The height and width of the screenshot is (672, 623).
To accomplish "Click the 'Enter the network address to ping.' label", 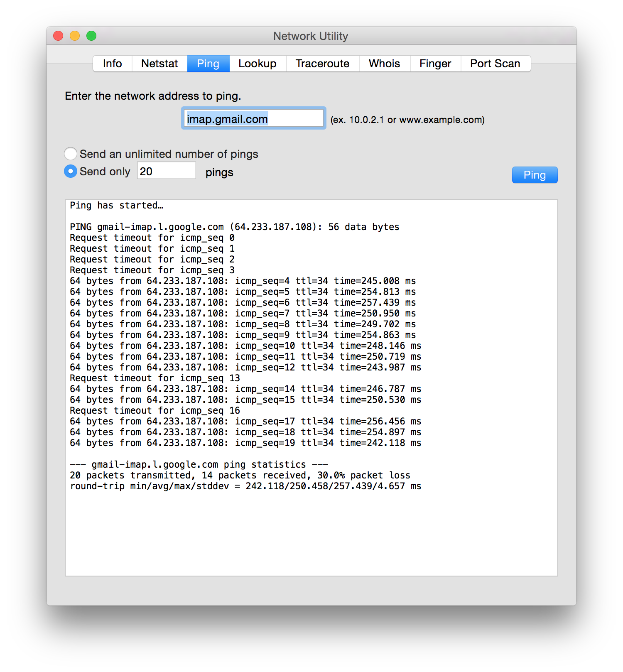I will pyautogui.click(x=153, y=96).
